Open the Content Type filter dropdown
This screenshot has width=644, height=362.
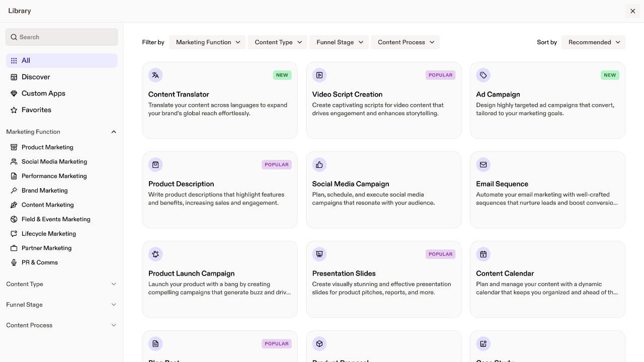[278, 42]
